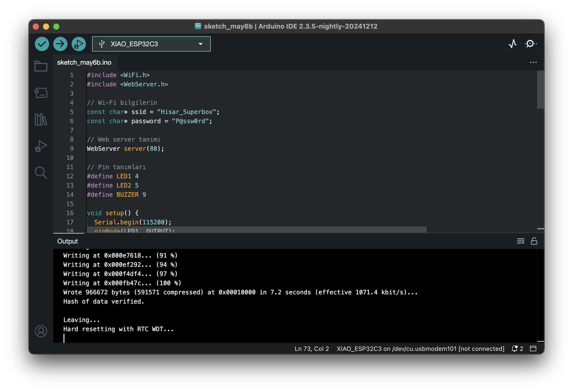573x392 pixels.
Task: Open the Boards Manager sidebar
Action: pyautogui.click(x=41, y=93)
